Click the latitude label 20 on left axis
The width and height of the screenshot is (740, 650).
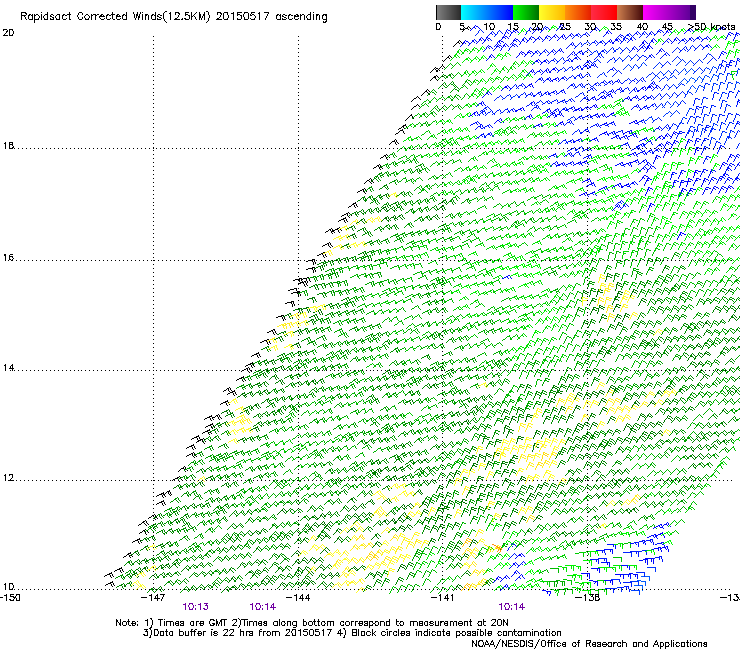(8, 33)
